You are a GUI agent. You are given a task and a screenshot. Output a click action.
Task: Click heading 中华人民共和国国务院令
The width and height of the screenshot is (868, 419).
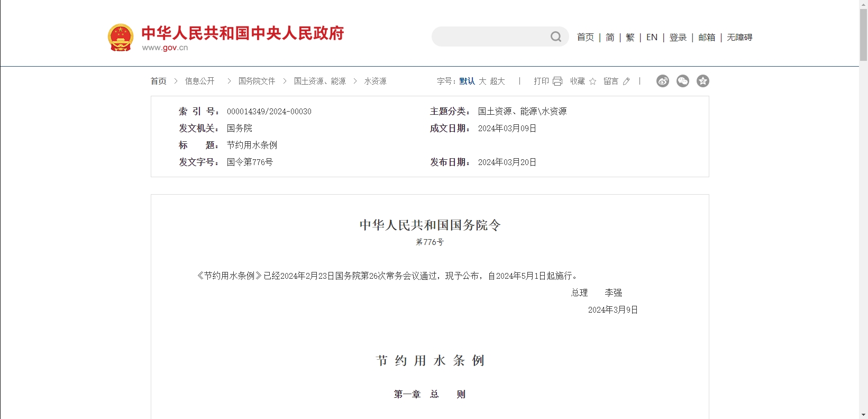click(430, 225)
